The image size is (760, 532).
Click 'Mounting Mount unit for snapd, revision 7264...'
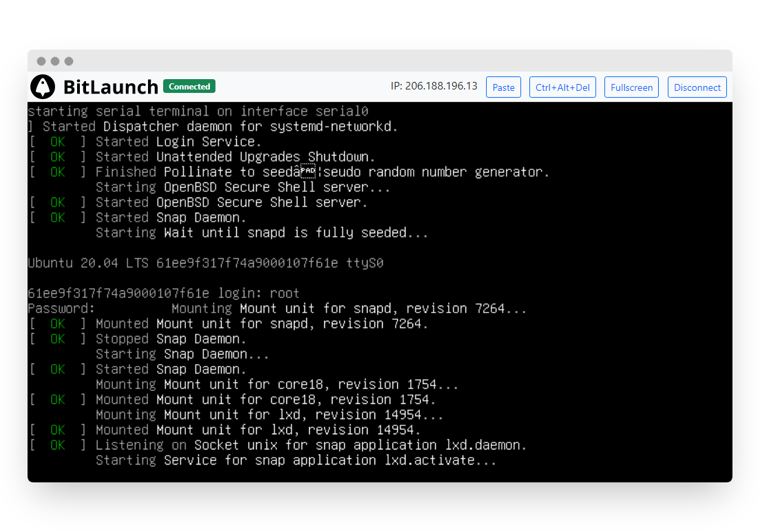click(x=349, y=308)
